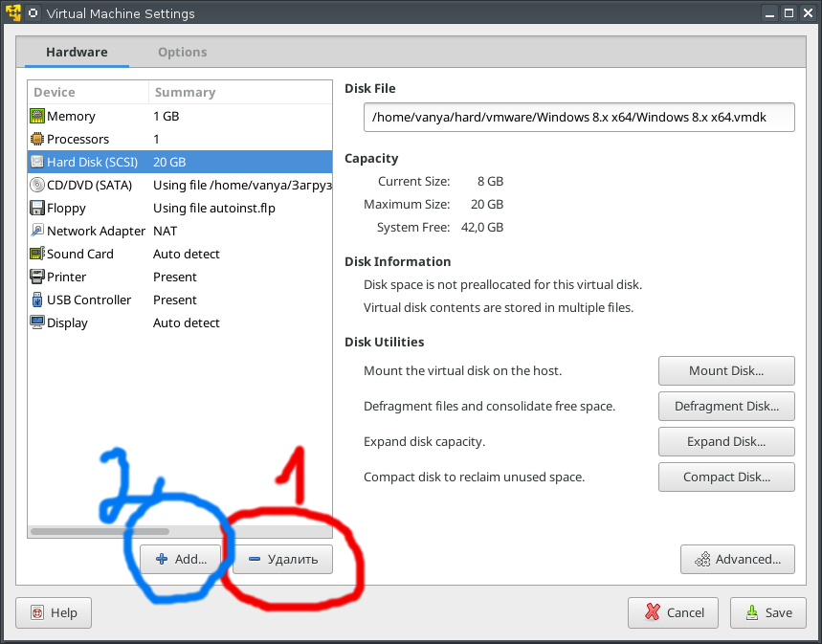Click 'Using file autoinst.flp' summary text
Image resolution: width=822 pixels, height=644 pixels.
click(x=214, y=209)
